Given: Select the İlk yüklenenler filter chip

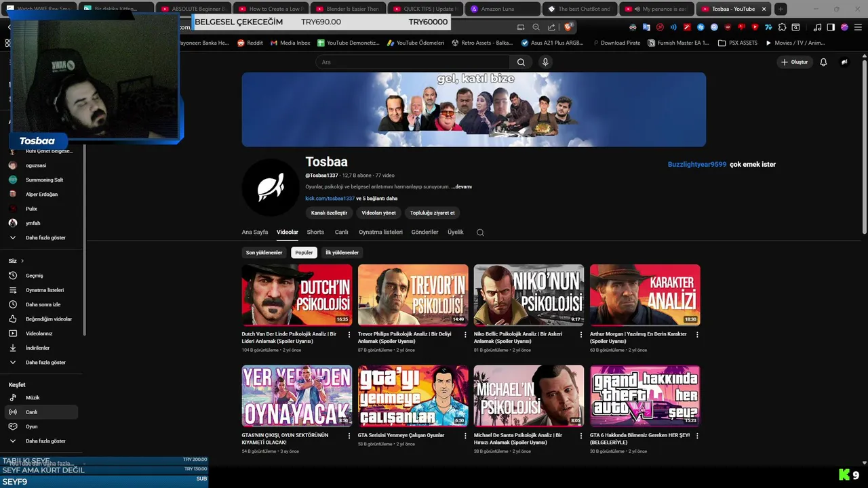Looking at the screenshot, I should tap(342, 253).
